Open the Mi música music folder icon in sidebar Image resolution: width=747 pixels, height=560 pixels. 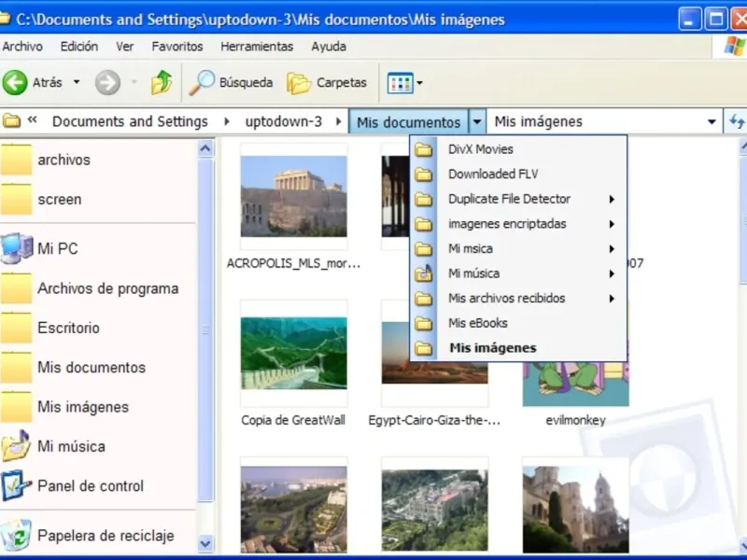click(16, 446)
